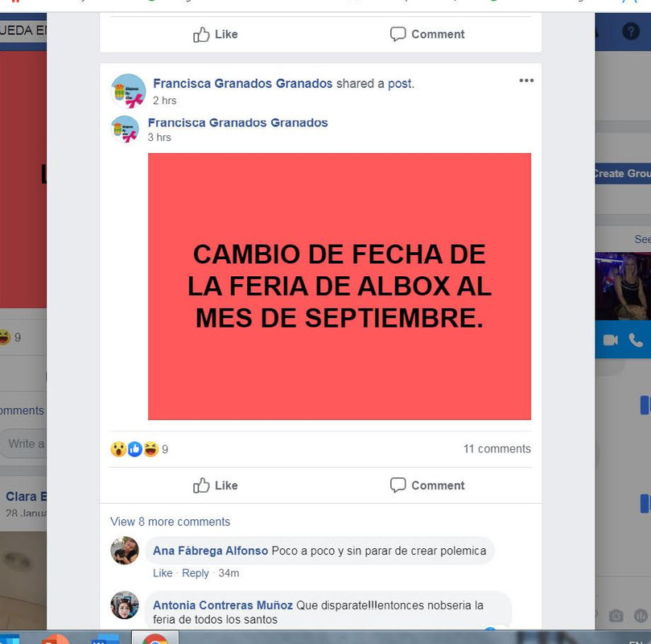Screen dimensions: 651x644
Task: Click the Comment speech-bubble icon on the top post
Action: pos(398,34)
